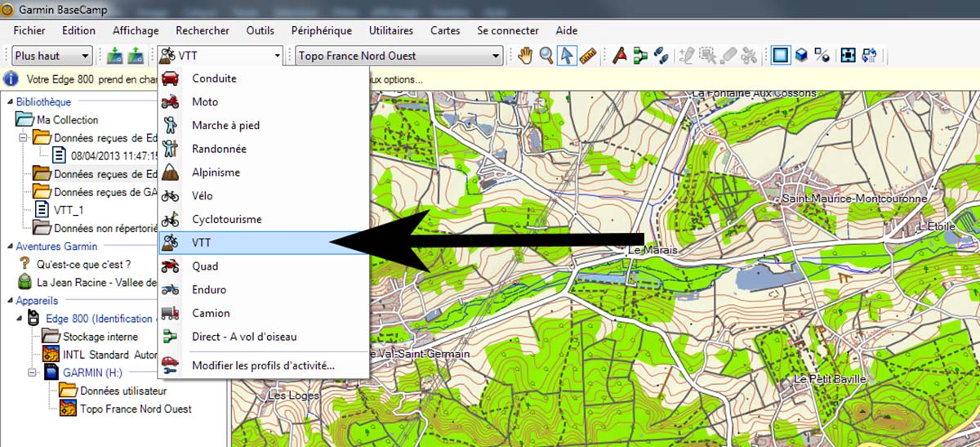The width and height of the screenshot is (980, 447).
Task: Click the last icon in the toolbar
Action: click(869, 56)
